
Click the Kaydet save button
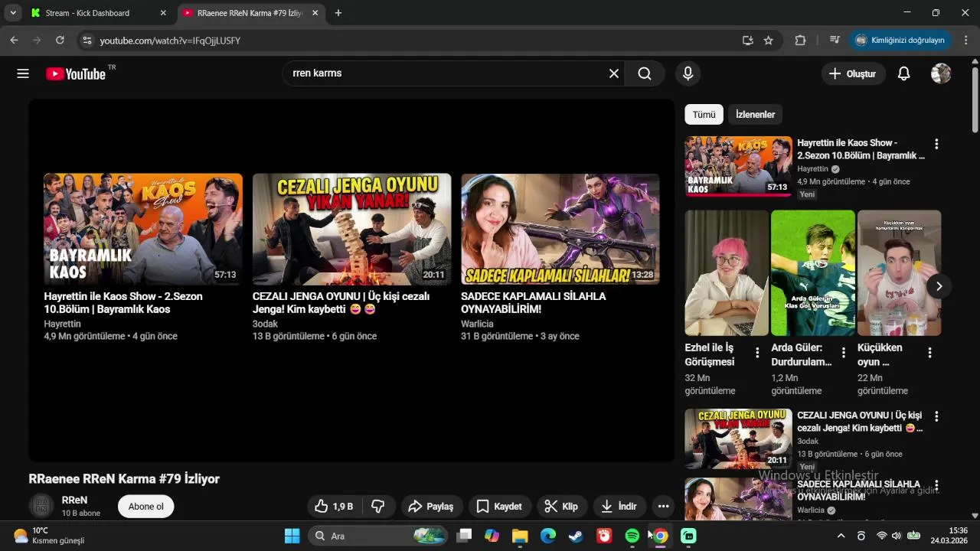point(498,506)
